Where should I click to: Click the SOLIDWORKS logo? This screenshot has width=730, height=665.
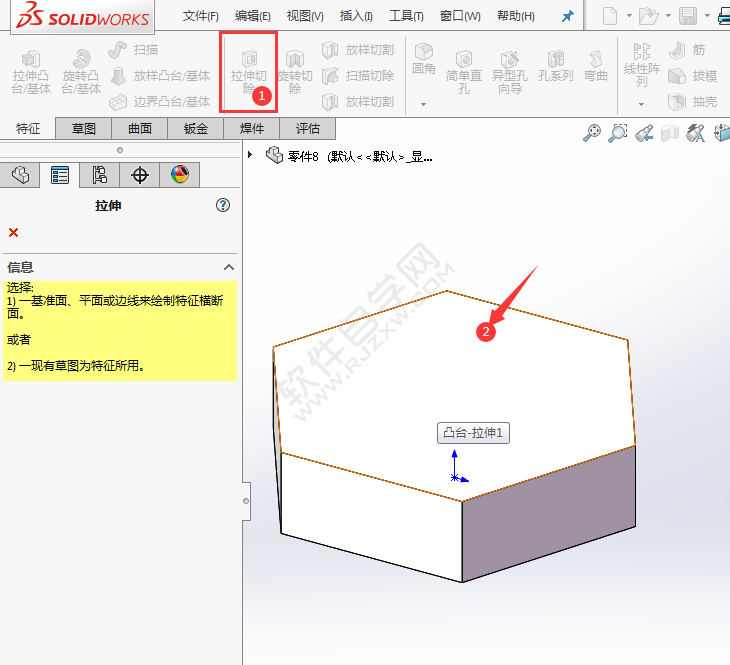82,16
